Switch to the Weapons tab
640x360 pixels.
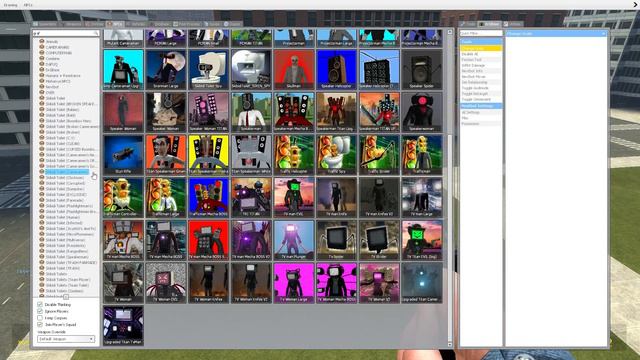click(72, 24)
